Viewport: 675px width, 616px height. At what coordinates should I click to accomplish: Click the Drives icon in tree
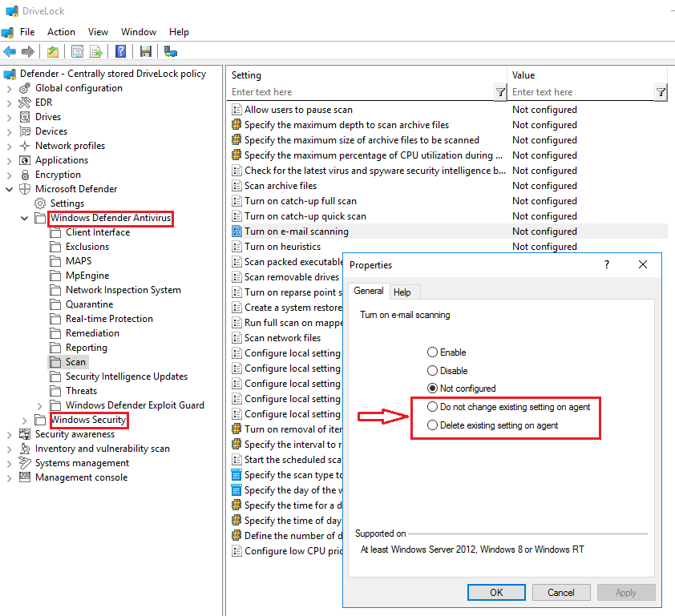[x=25, y=117]
